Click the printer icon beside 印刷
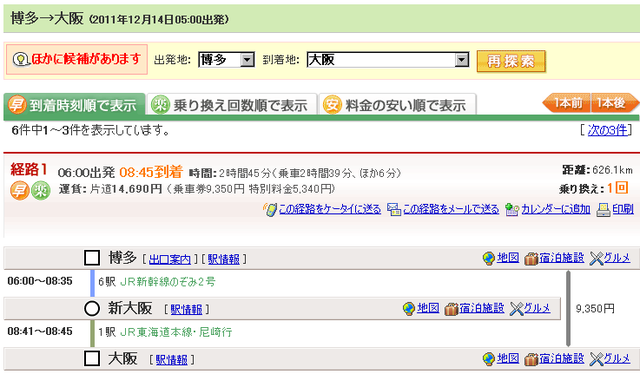This screenshot has height=374, width=640. click(603, 209)
